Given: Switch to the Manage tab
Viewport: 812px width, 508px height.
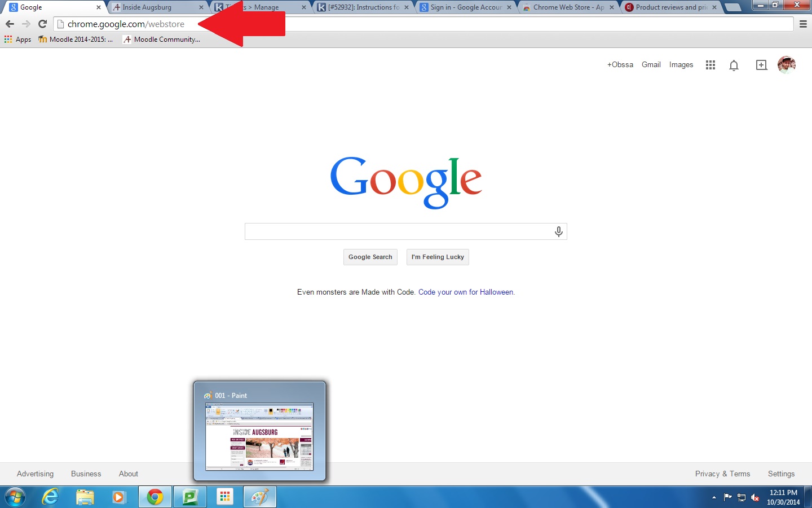Looking at the screenshot, I should 260,7.
